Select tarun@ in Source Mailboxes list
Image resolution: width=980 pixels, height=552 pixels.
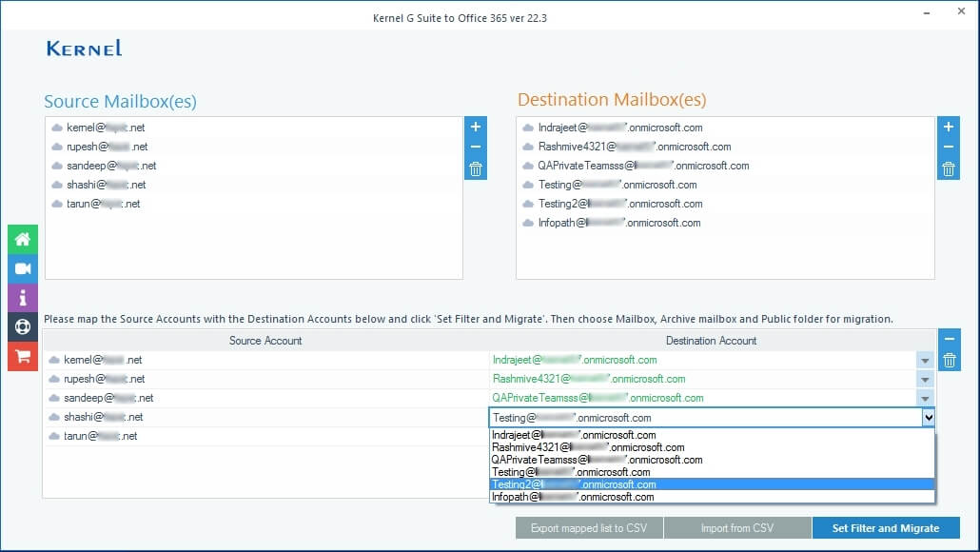coord(96,204)
